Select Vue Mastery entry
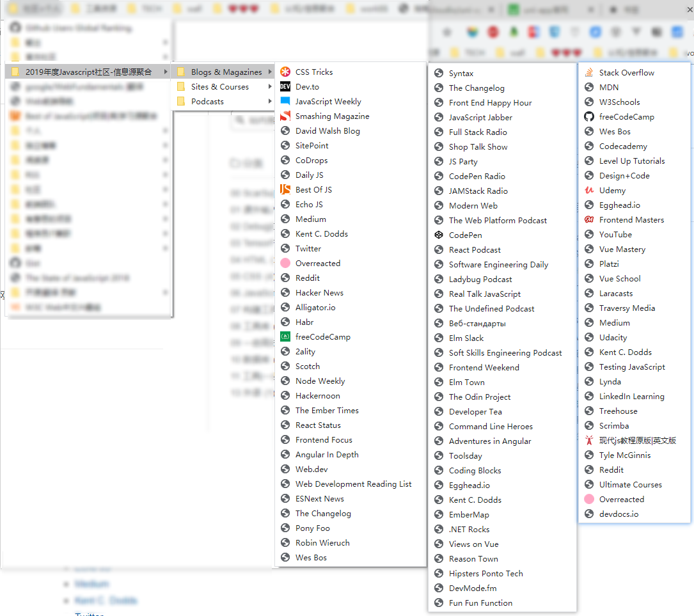 [x=635, y=249]
